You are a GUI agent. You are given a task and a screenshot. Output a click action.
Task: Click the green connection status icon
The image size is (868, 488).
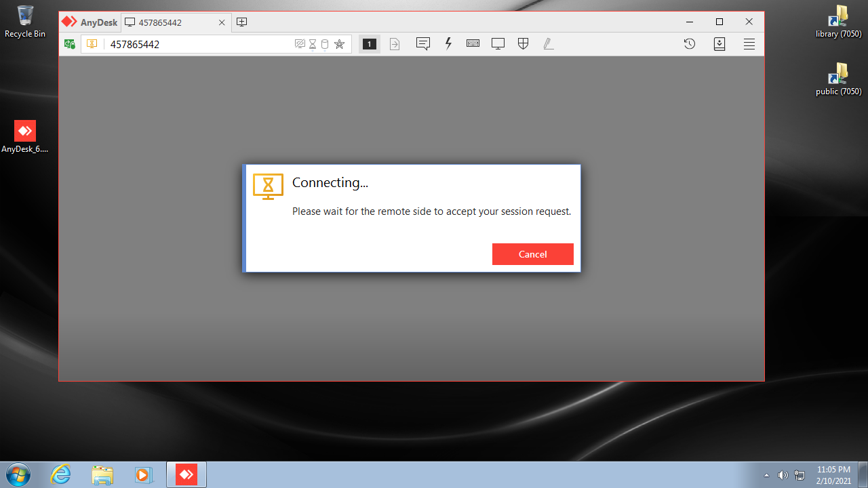[x=69, y=44]
